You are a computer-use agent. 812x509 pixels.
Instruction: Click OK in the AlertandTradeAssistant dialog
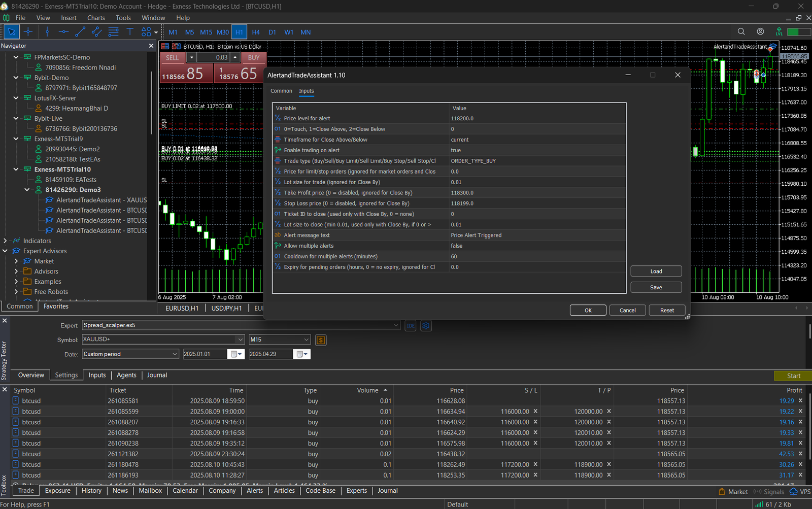pos(588,310)
